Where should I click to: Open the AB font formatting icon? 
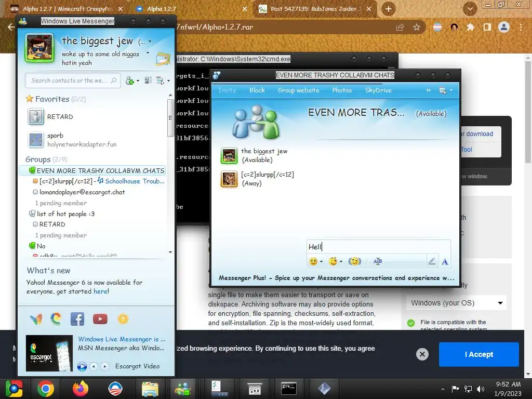pos(378,261)
